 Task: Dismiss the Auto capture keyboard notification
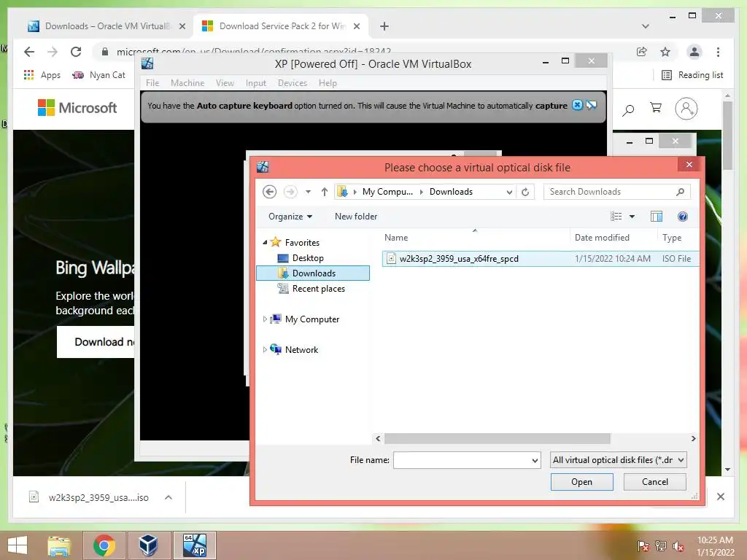click(577, 105)
